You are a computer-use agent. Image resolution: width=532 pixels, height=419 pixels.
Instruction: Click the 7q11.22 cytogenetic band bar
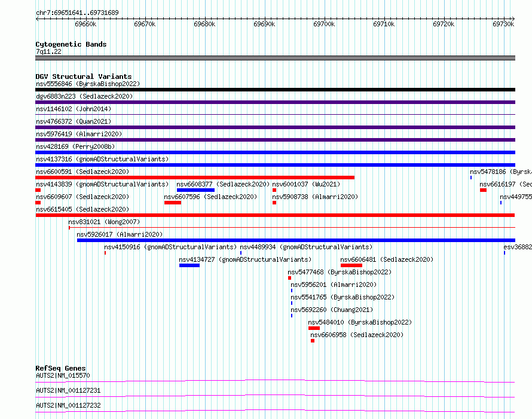pos(275,58)
